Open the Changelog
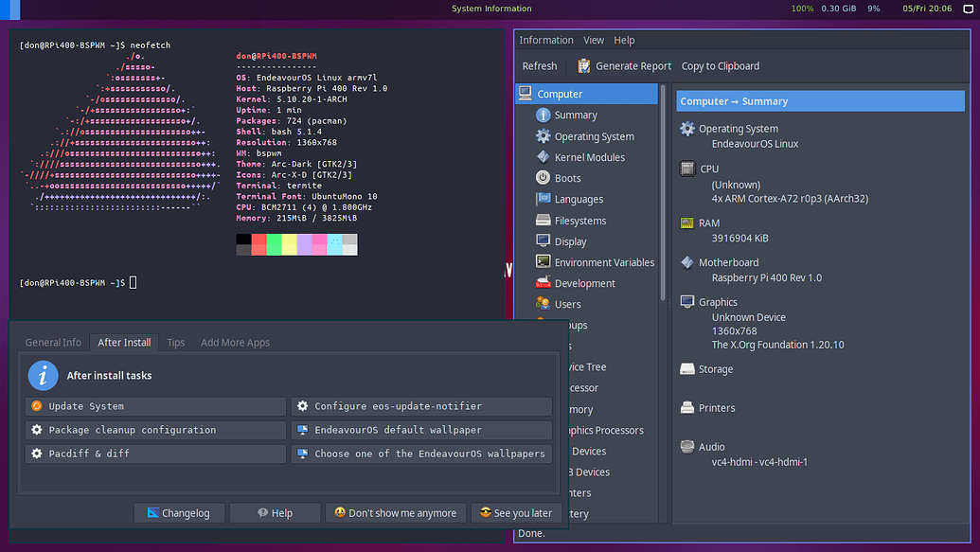Screen dimensions: 980x552 (179, 512)
